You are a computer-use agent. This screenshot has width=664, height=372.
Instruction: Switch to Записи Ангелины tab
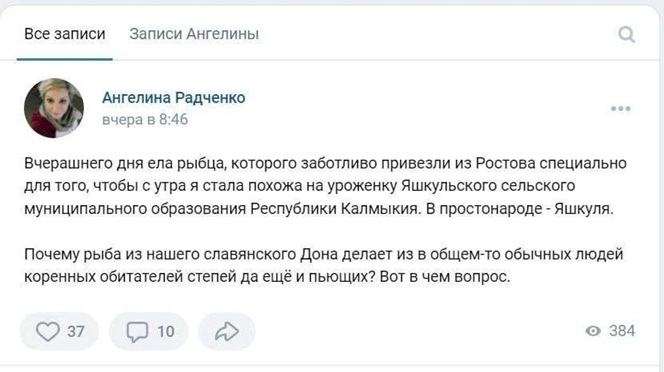click(194, 34)
